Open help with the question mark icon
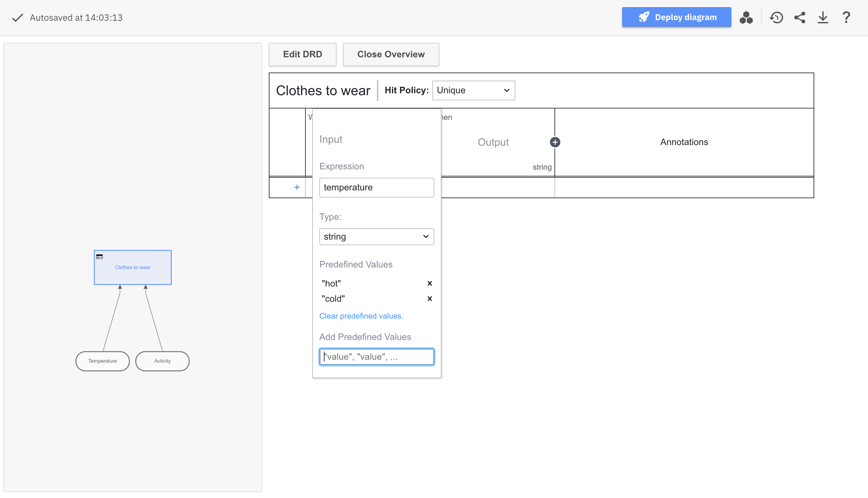The width and height of the screenshot is (868, 498). coord(846,17)
